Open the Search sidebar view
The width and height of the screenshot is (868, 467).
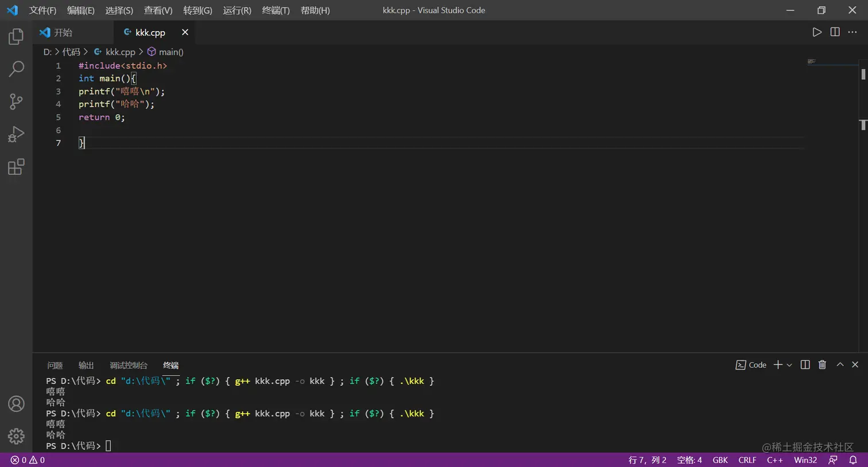point(15,69)
